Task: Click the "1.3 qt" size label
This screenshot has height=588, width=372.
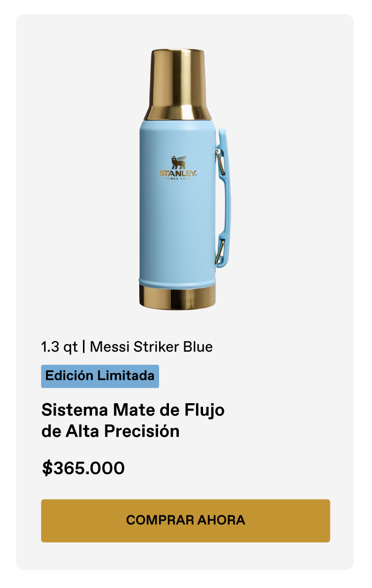Action: [59, 347]
